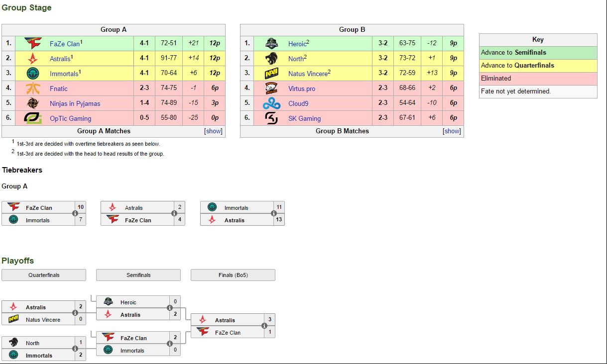Click the '73-72' round record cell
The image size is (607, 364).
tap(407, 58)
